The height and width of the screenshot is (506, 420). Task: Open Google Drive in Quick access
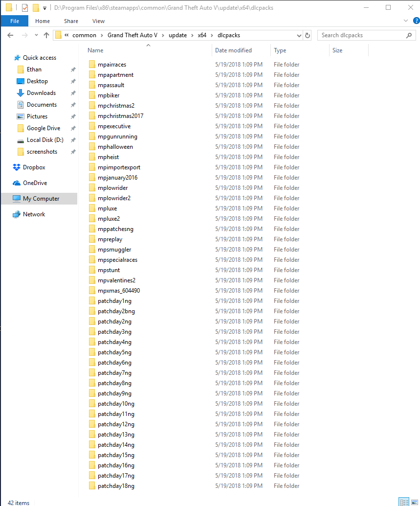click(44, 128)
